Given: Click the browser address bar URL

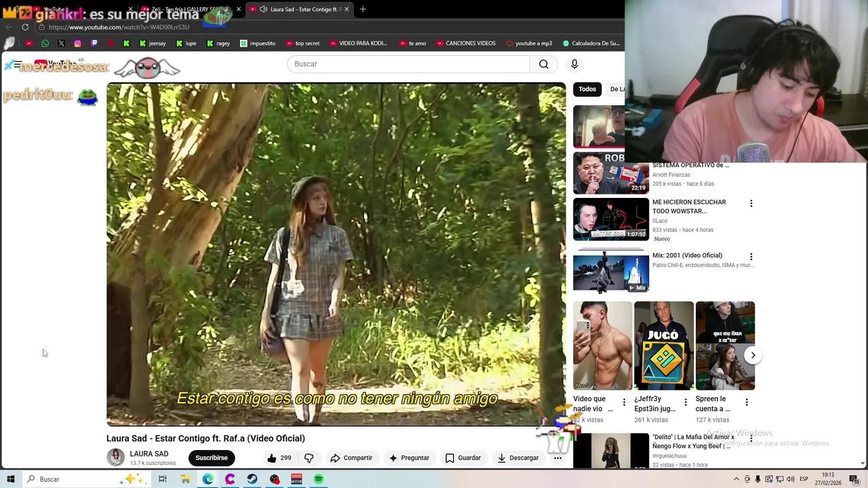Looking at the screenshot, I should click(119, 27).
